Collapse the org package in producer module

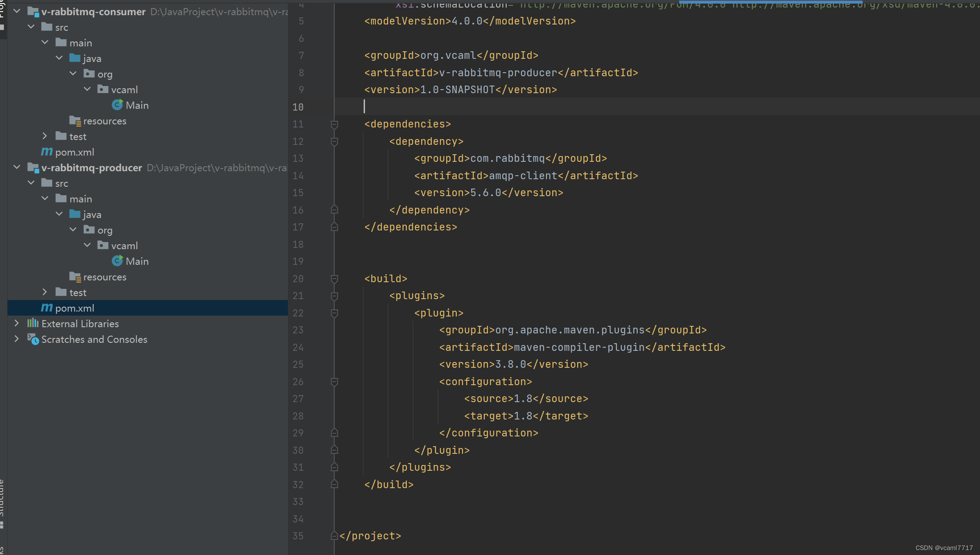(73, 229)
